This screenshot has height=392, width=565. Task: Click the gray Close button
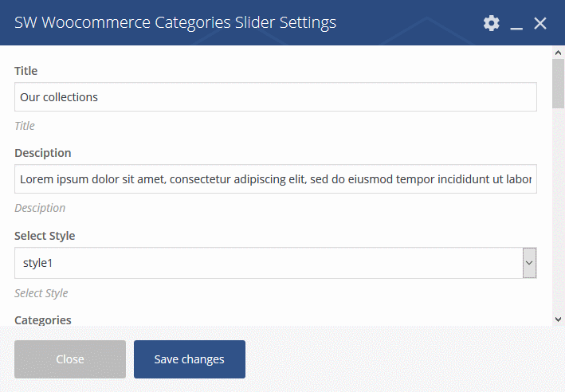pyautogui.click(x=70, y=359)
